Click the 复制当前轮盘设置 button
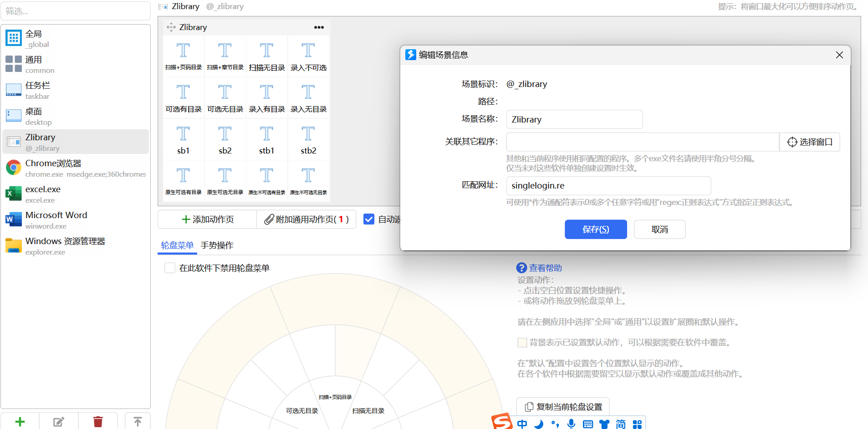Image resolution: width=868 pixels, height=429 pixels. 563,407
